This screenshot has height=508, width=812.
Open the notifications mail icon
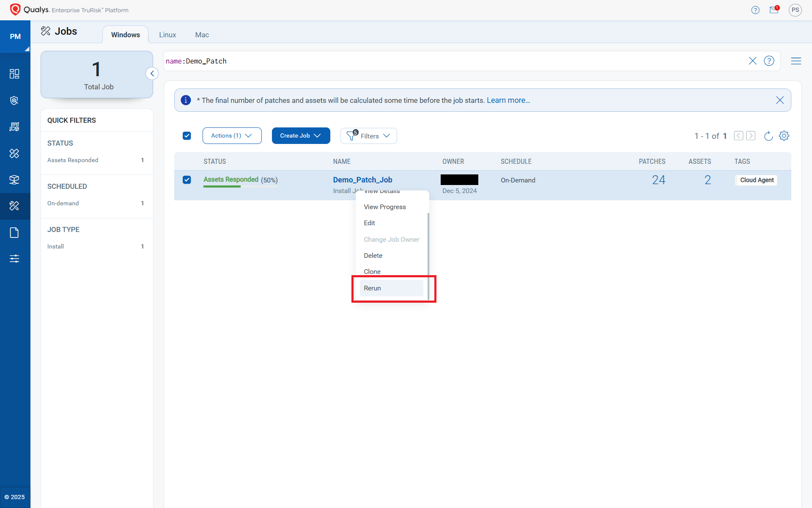pyautogui.click(x=774, y=10)
